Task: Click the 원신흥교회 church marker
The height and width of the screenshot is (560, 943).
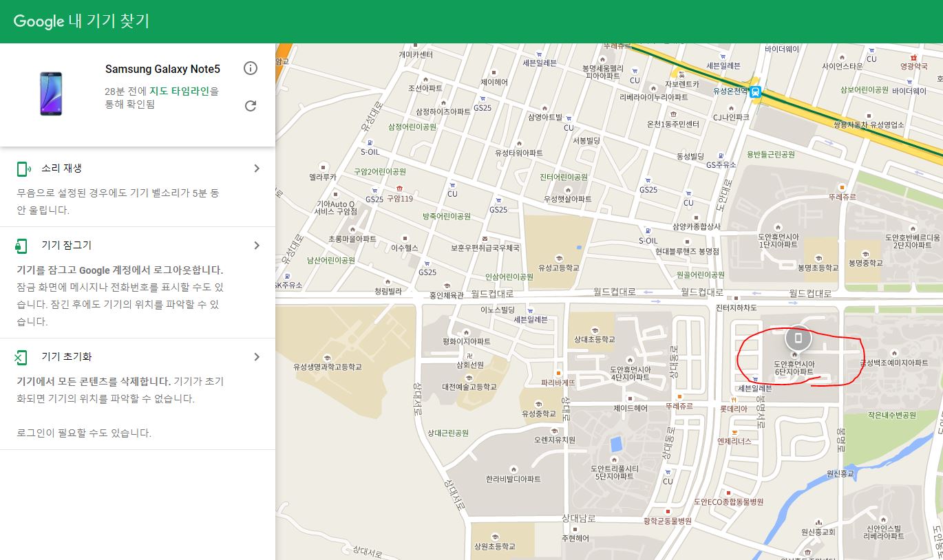Action: (818, 522)
